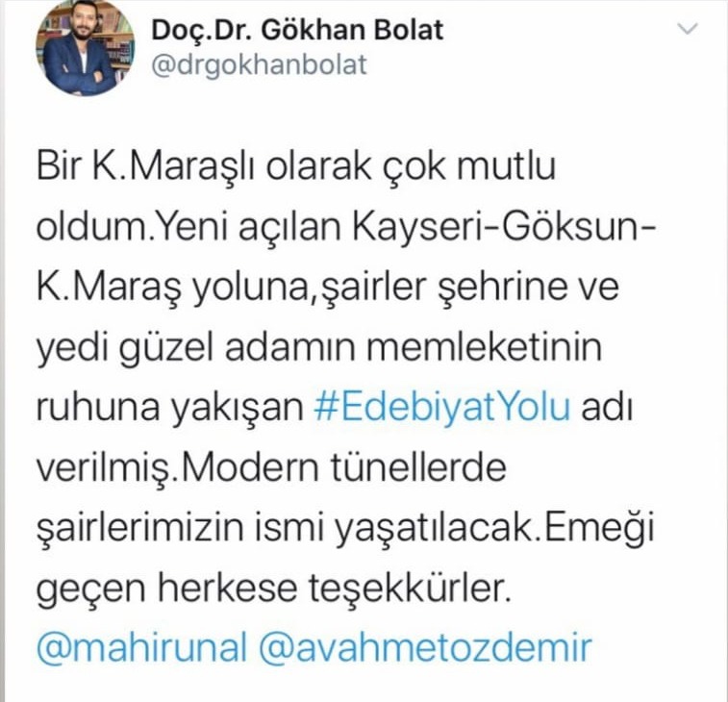
Task: Click the line 'yedi güzel adamın memleketinin'
Action: pyautogui.click(x=319, y=348)
